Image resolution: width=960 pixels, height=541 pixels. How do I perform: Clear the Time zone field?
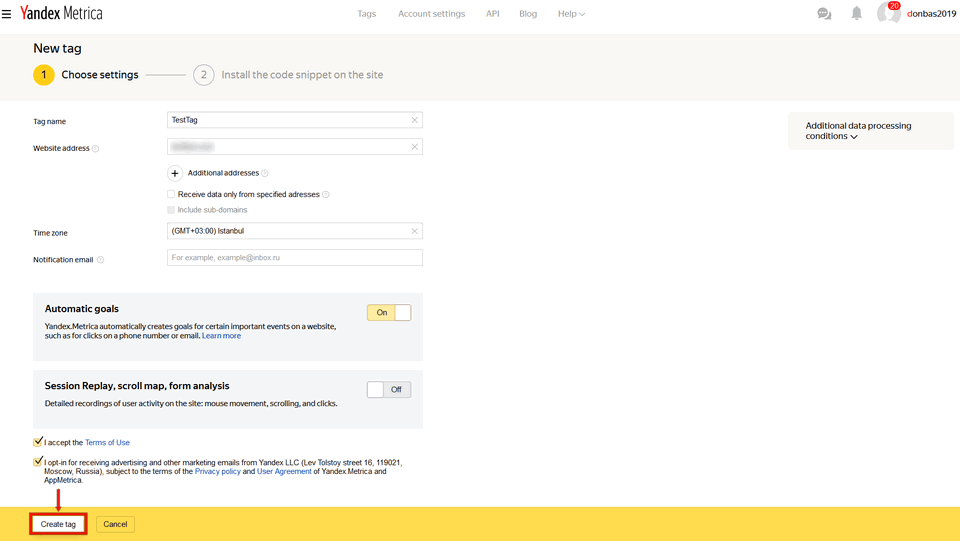point(414,231)
